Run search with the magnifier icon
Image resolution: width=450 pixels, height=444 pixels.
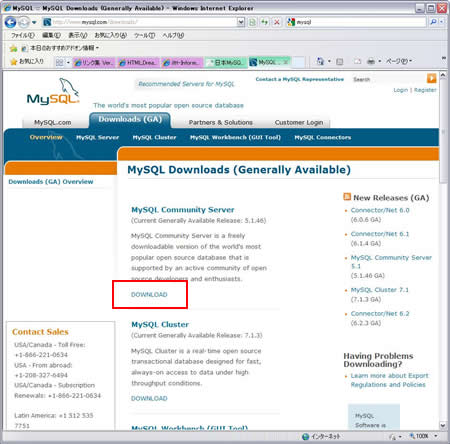(433, 22)
